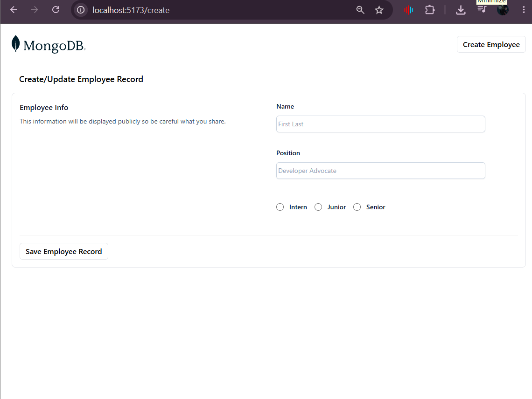532x399 pixels.
Task: Click Create/Update Employee Record heading
Action: click(x=81, y=79)
